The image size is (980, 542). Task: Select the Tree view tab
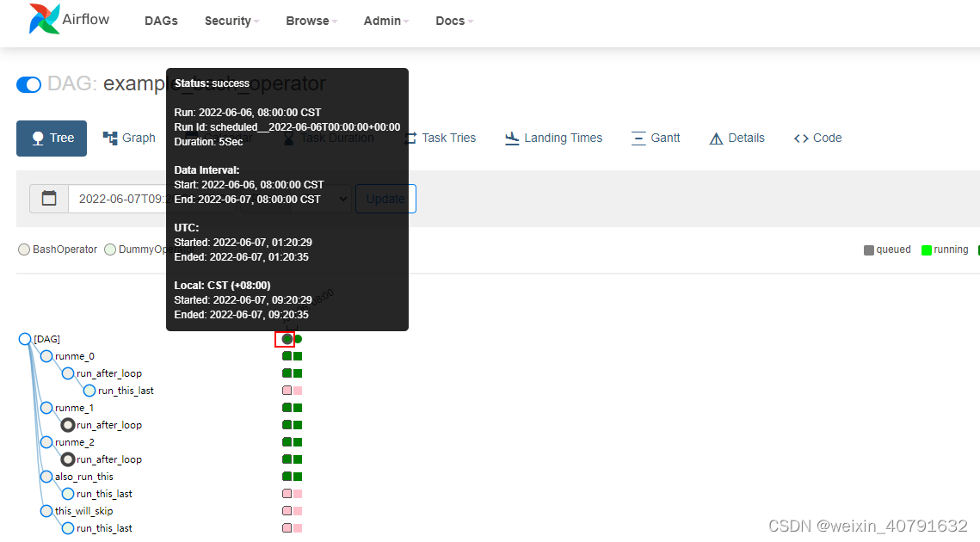pyautogui.click(x=52, y=139)
